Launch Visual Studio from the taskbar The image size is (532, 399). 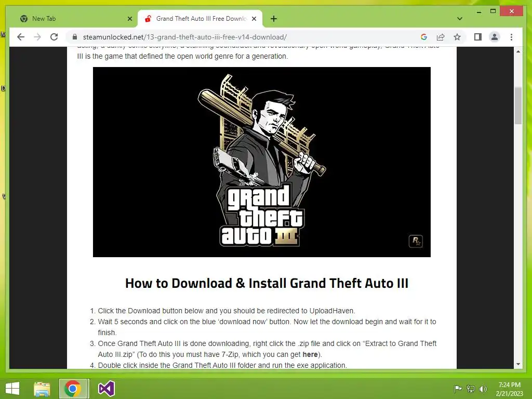pos(106,389)
